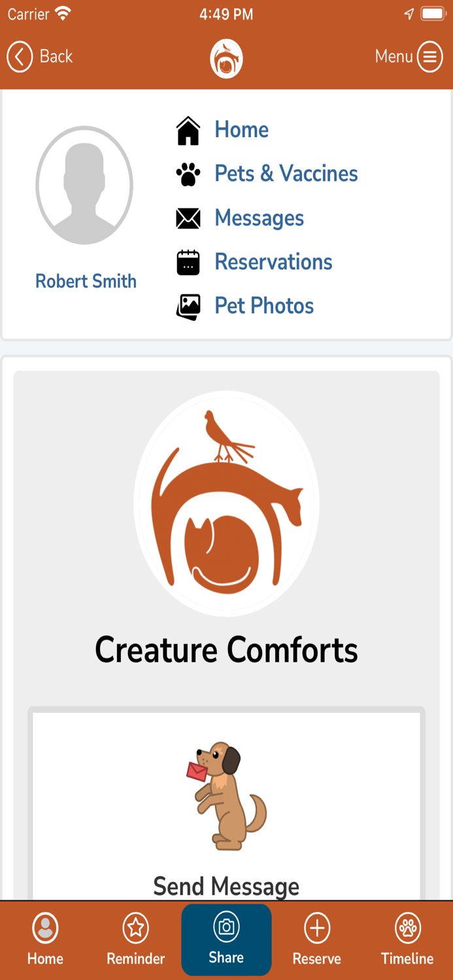Image resolution: width=453 pixels, height=980 pixels.
Task: Select the Home icon in the navigation menu
Action: coord(188,129)
